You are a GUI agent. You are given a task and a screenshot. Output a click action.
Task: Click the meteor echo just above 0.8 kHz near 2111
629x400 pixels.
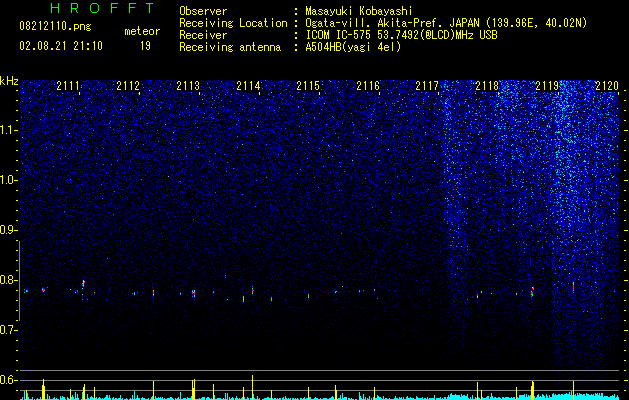coord(83,283)
